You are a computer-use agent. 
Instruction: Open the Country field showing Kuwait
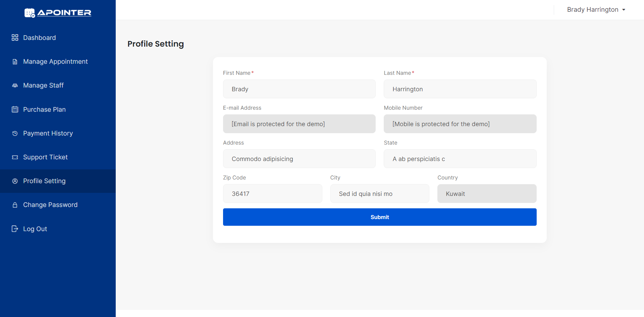click(487, 194)
